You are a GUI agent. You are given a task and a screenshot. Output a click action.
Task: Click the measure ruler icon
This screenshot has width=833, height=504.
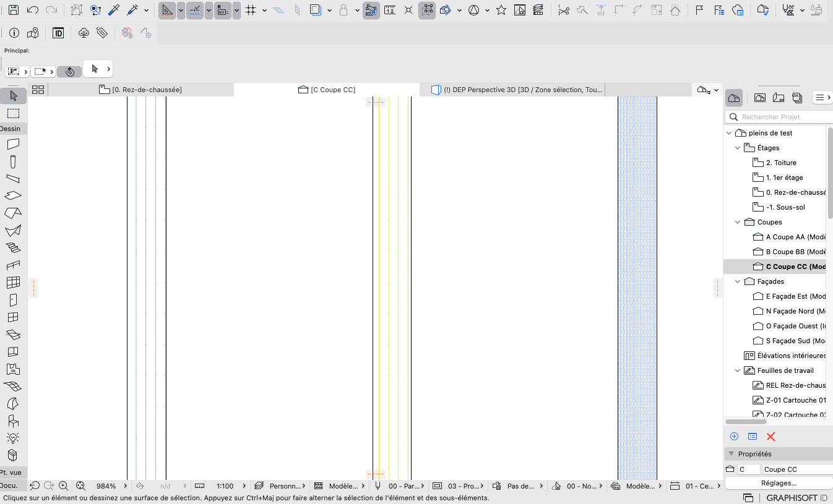click(x=390, y=10)
